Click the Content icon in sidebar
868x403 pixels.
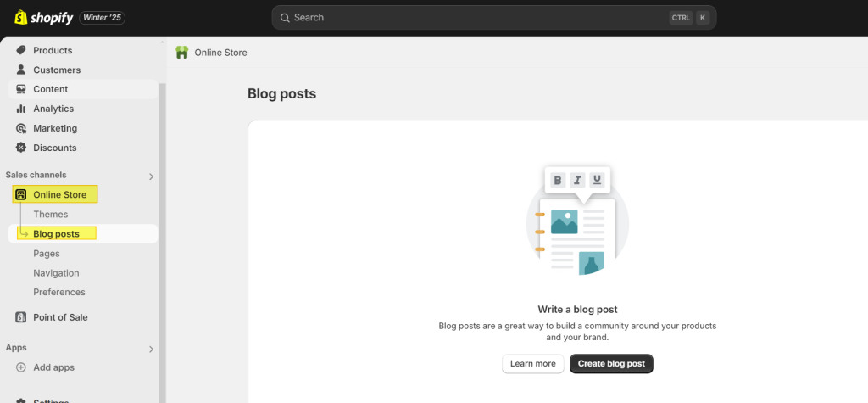point(21,89)
